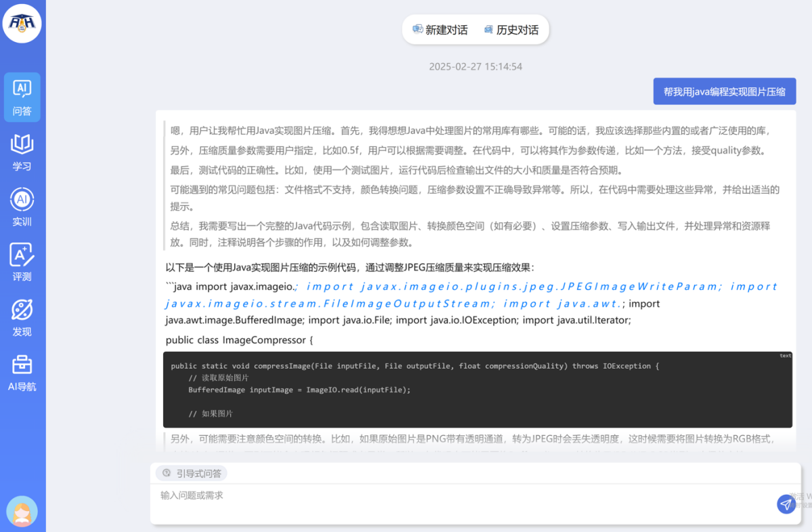Click the 'public class ImageCompressor' line

point(240,340)
